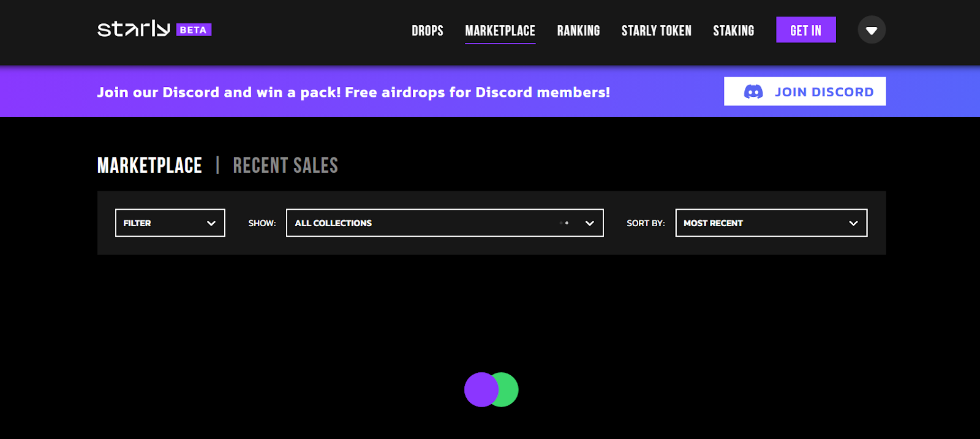Click the Filter dropdown chevron

point(211,223)
